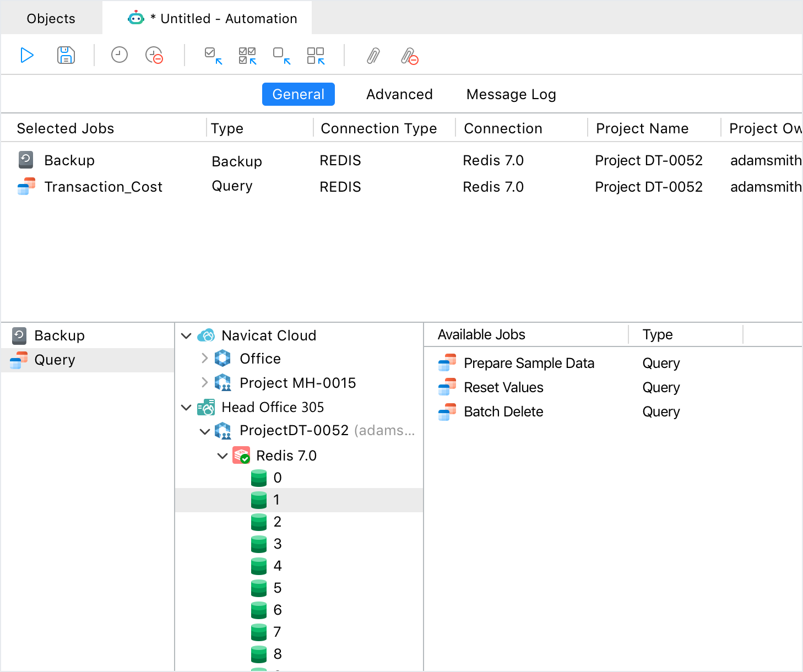
Task: Click the 'Transaction_Cost' job name
Action: click(103, 187)
